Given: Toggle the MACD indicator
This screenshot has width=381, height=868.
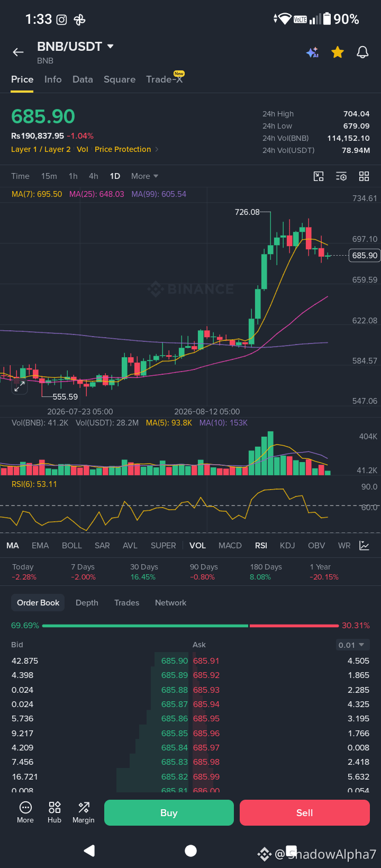Looking at the screenshot, I should pos(230,546).
